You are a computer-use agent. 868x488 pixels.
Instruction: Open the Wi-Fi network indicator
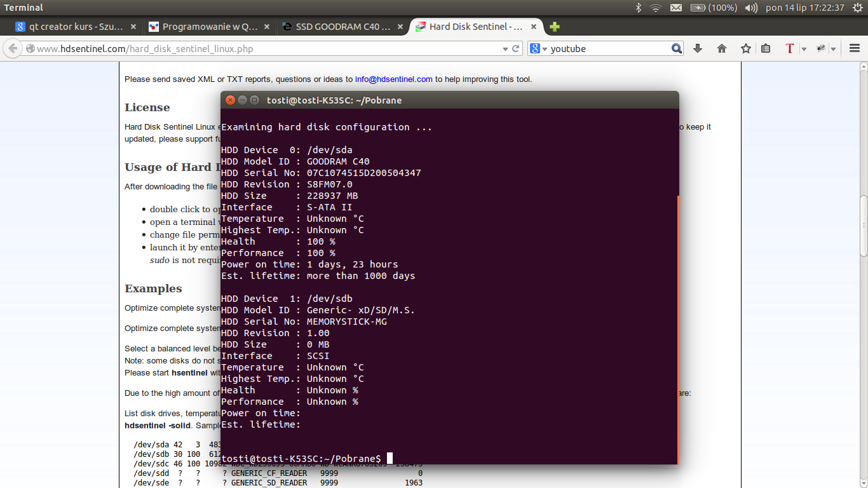656,8
